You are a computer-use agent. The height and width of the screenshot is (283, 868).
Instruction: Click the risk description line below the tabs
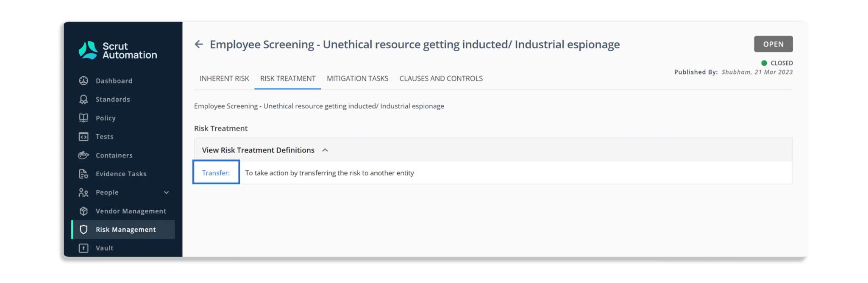tap(319, 106)
